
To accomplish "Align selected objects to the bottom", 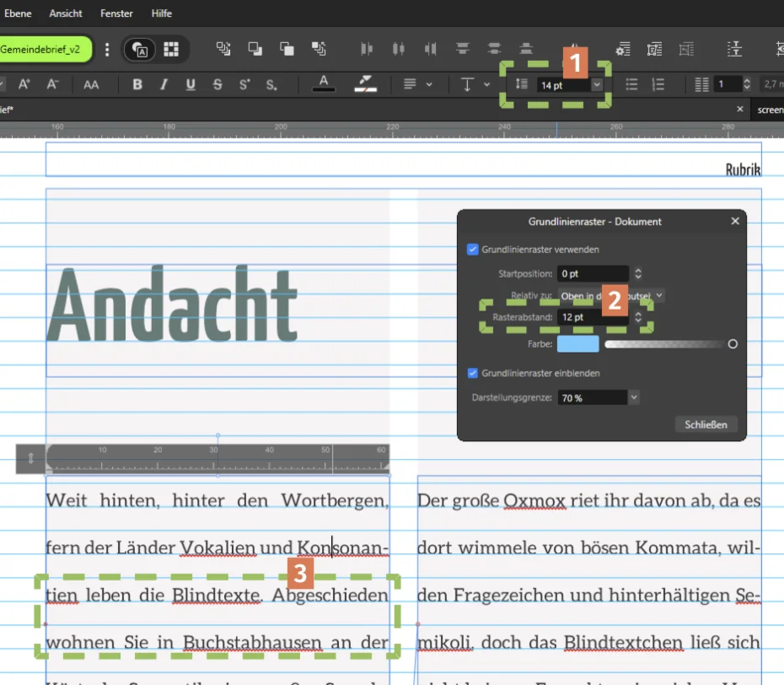I will [x=526, y=49].
